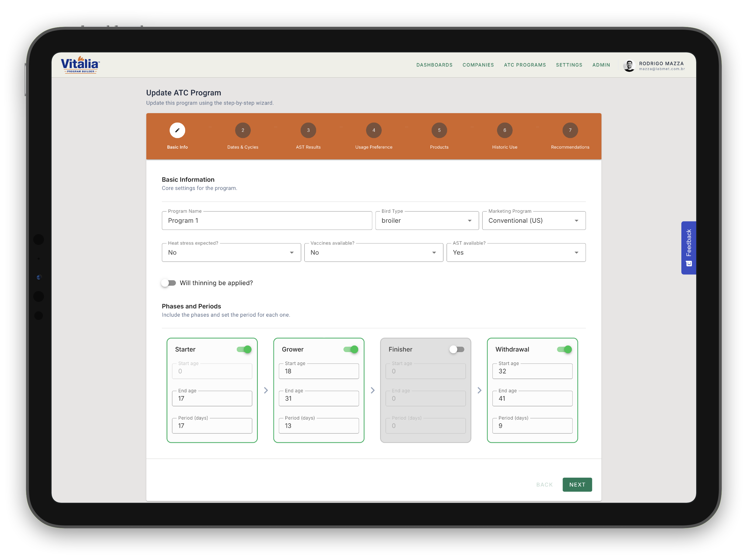Image resolution: width=751 pixels, height=560 pixels.
Task: Enable the Finisher phase toggle
Action: click(x=457, y=349)
